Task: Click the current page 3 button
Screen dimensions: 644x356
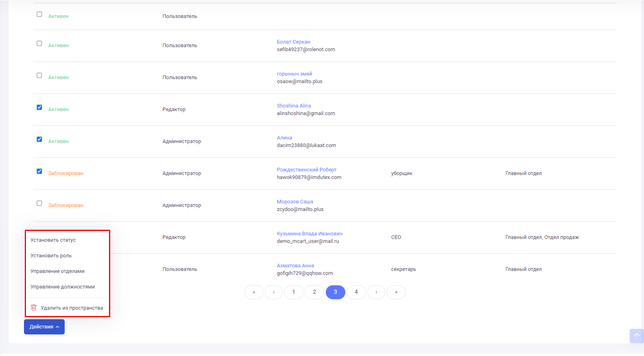Action: click(335, 292)
